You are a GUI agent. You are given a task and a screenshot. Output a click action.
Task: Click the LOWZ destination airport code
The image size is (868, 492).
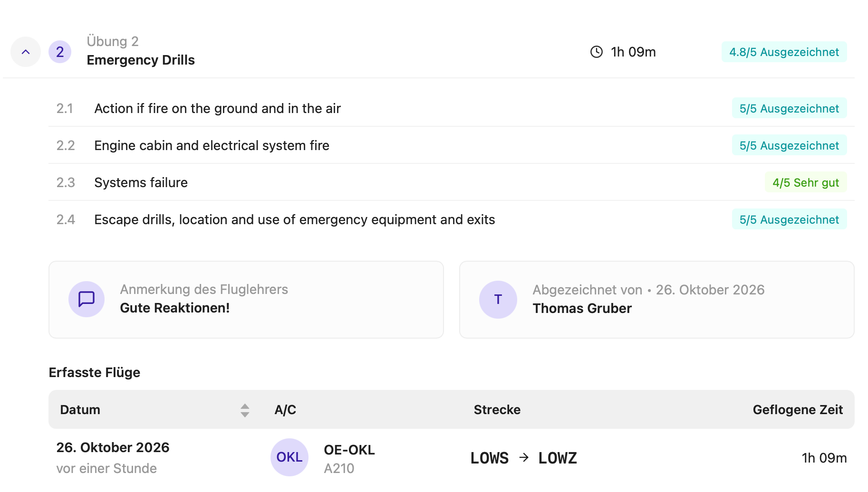pyautogui.click(x=558, y=458)
